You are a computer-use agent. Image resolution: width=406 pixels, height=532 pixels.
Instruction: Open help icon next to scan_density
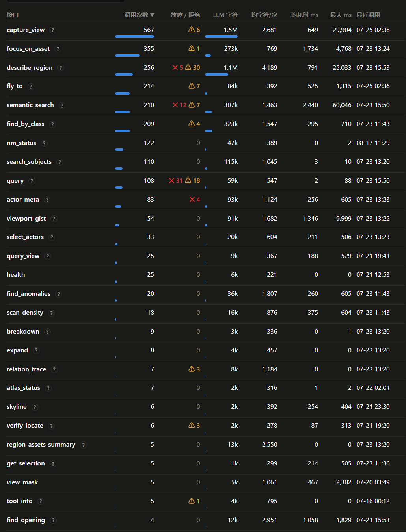pyautogui.click(x=51, y=313)
